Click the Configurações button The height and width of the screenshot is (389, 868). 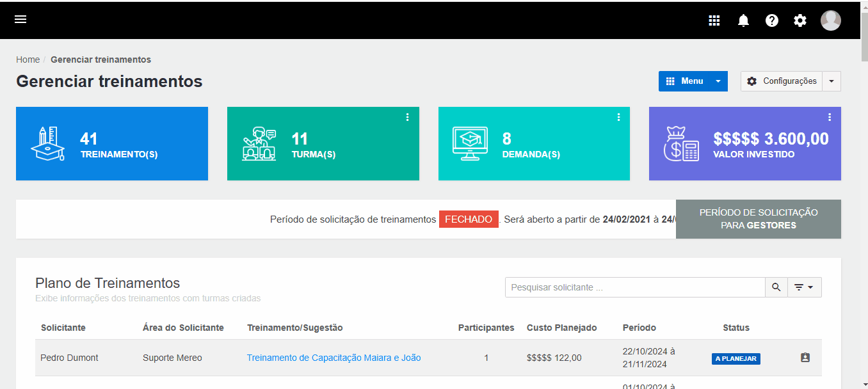[782, 81]
